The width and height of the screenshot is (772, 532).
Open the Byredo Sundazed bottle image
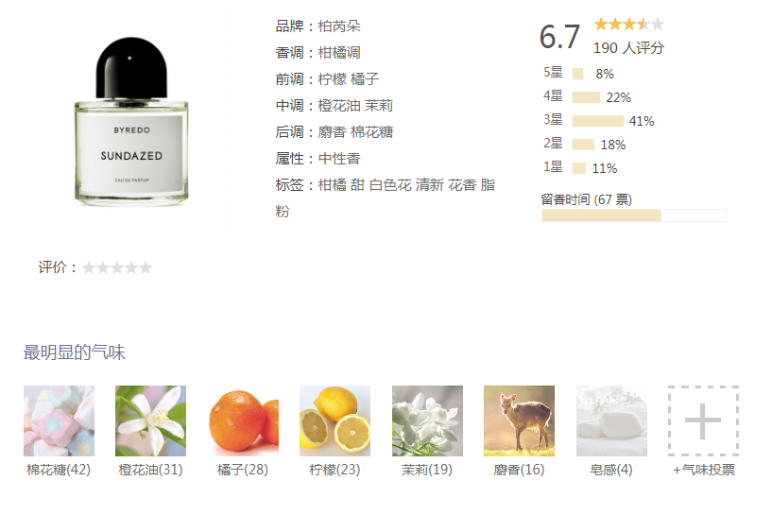point(131,122)
